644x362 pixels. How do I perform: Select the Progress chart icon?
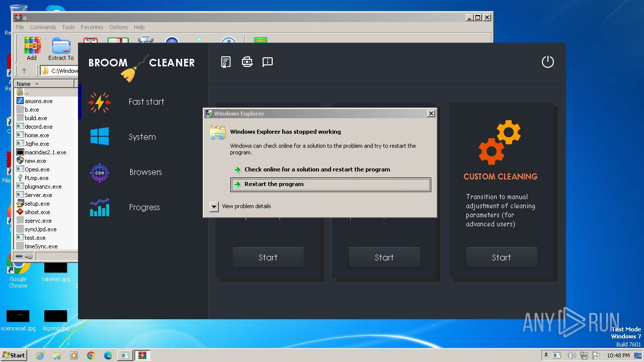point(100,207)
